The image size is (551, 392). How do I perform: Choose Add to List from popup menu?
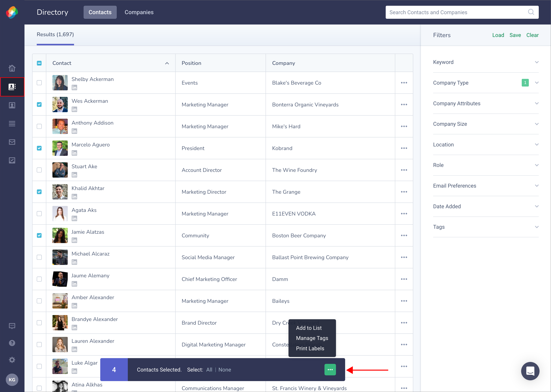click(x=309, y=328)
